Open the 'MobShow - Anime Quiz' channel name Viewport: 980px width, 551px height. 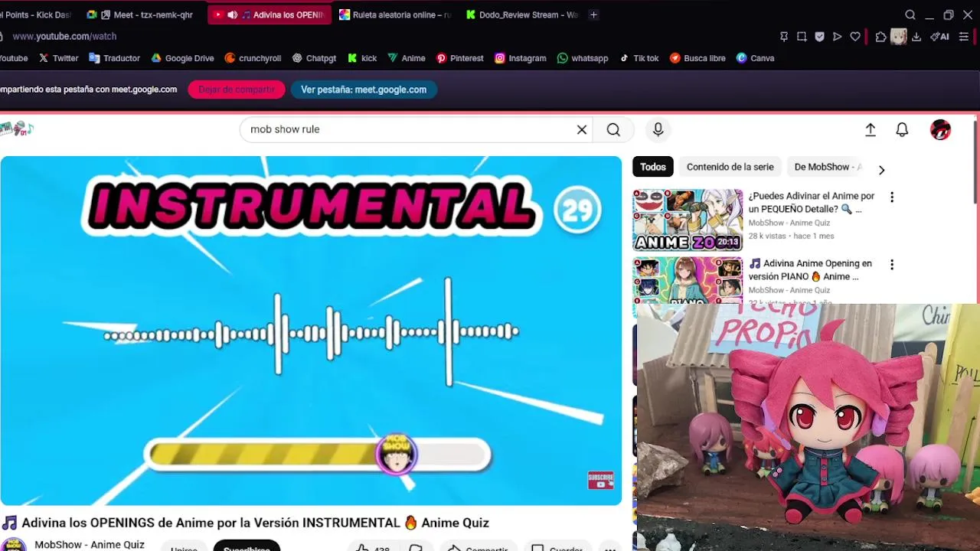90,545
